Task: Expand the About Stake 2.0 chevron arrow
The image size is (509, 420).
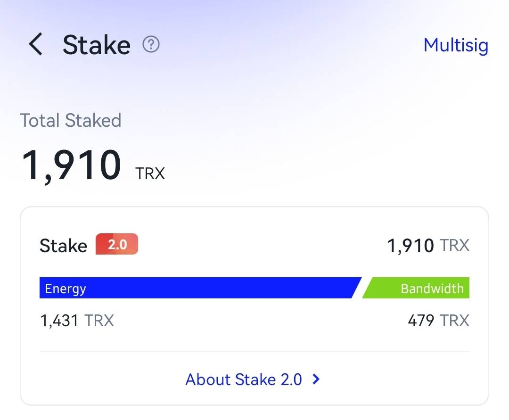Action: [316, 379]
